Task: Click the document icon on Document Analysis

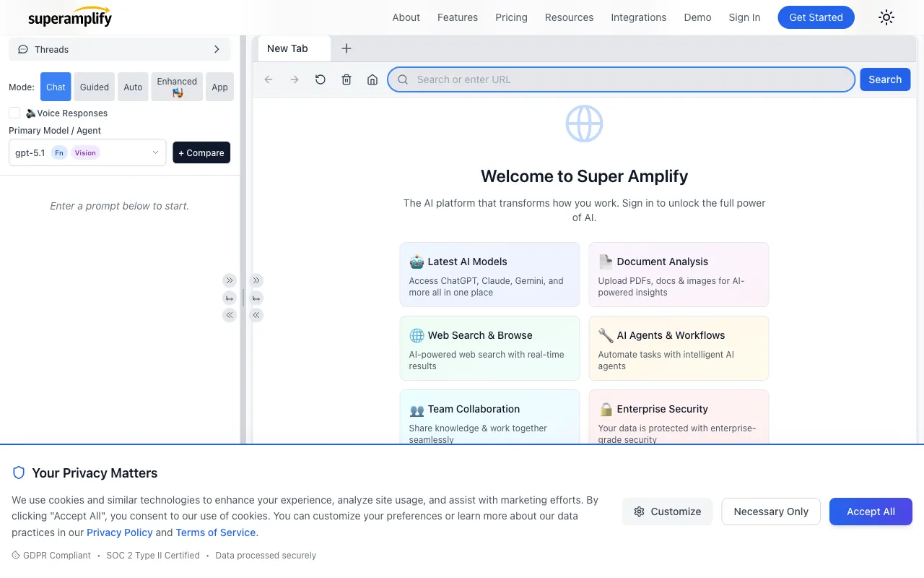Action: coord(606,262)
